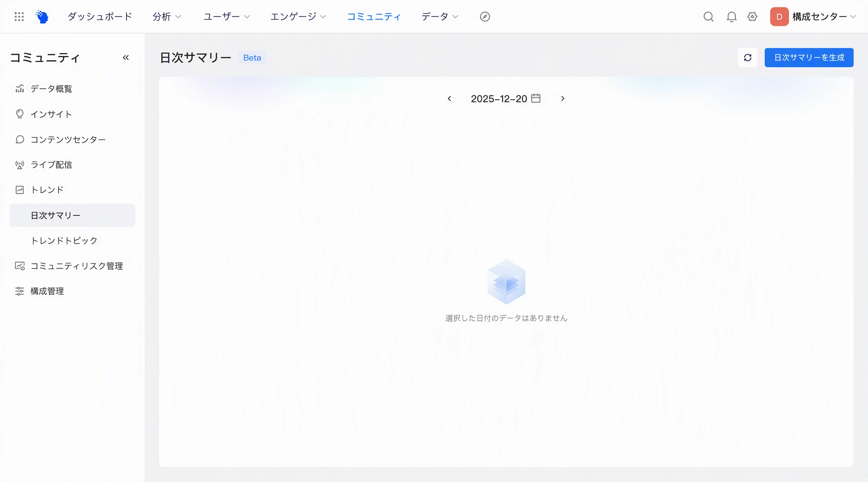The image size is (868, 482).
Task: Click the 選択した日付のデータはありません message
Action: click(506, 318)
